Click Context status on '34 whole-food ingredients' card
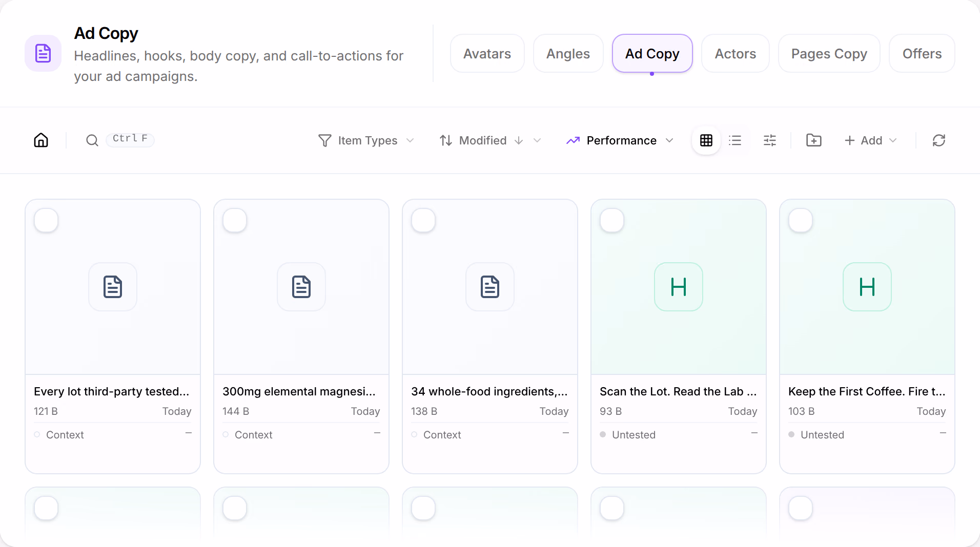 (x=436, y=435)
